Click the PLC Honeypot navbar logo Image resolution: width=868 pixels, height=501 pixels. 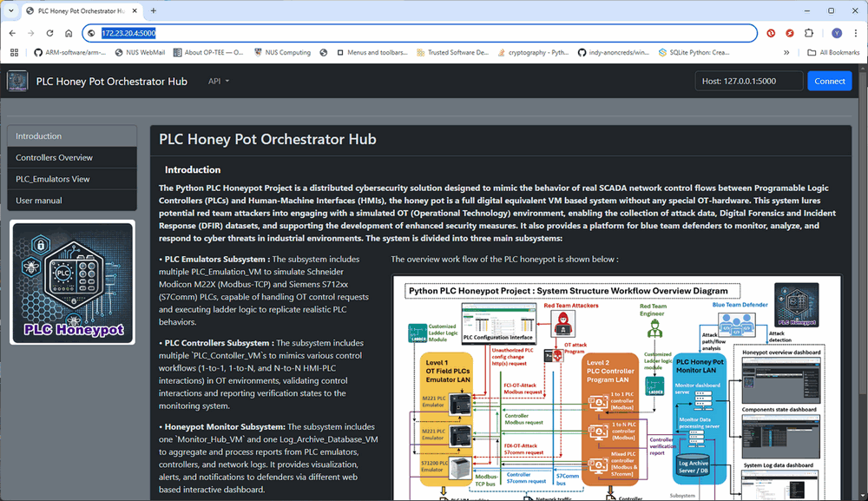point(17,81)
